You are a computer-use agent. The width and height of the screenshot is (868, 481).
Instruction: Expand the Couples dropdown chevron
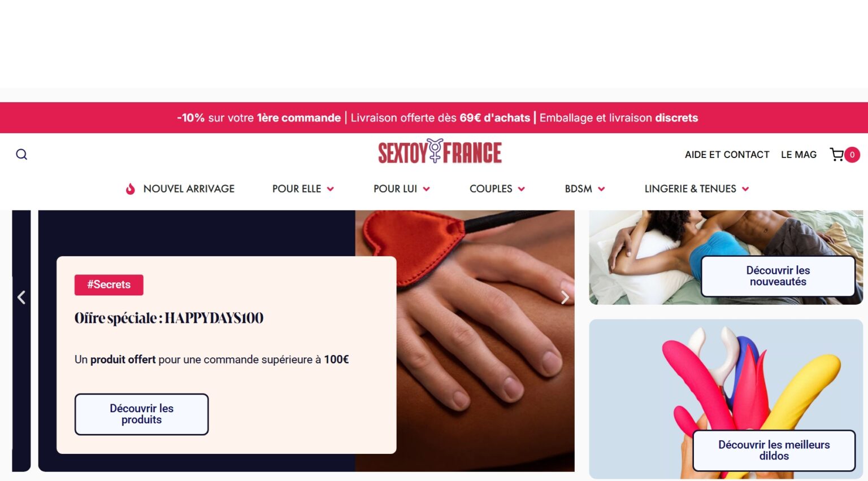522,189
